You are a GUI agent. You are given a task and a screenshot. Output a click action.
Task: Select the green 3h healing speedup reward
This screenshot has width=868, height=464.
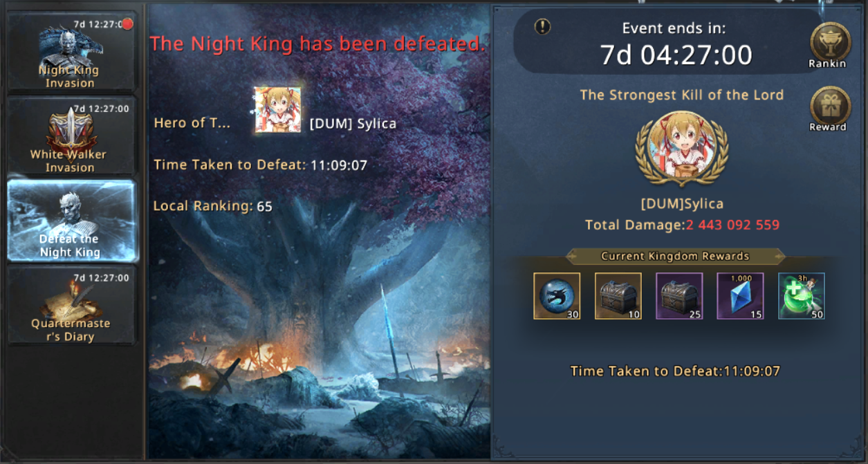click(802, 296)
